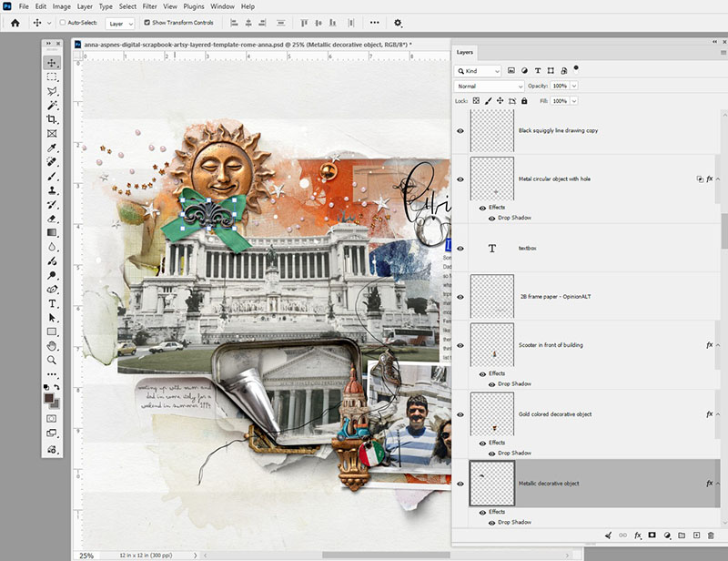Select the Hand tool
Image resolution: width=728 pixels, height=561 pixels.
click(x=52, y=346)
